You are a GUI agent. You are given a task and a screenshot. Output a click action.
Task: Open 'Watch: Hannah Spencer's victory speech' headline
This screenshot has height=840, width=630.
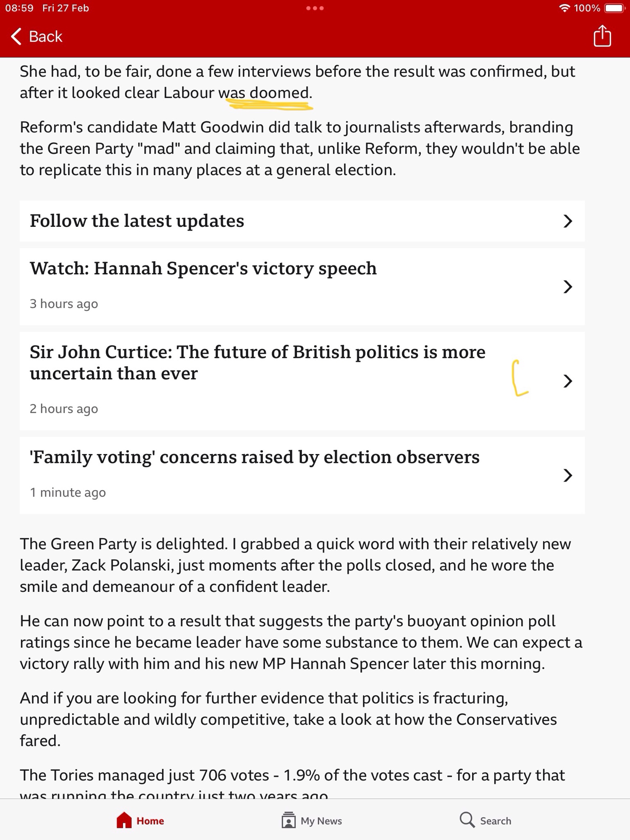(x=203, y=268)
